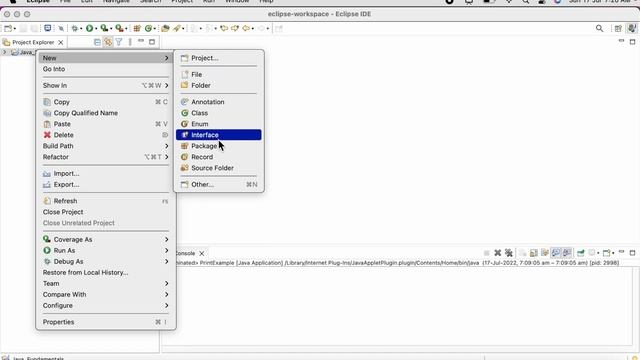Open the Configure submenu
Viewport: 640px width, 360px height.
tap(105, 305)
